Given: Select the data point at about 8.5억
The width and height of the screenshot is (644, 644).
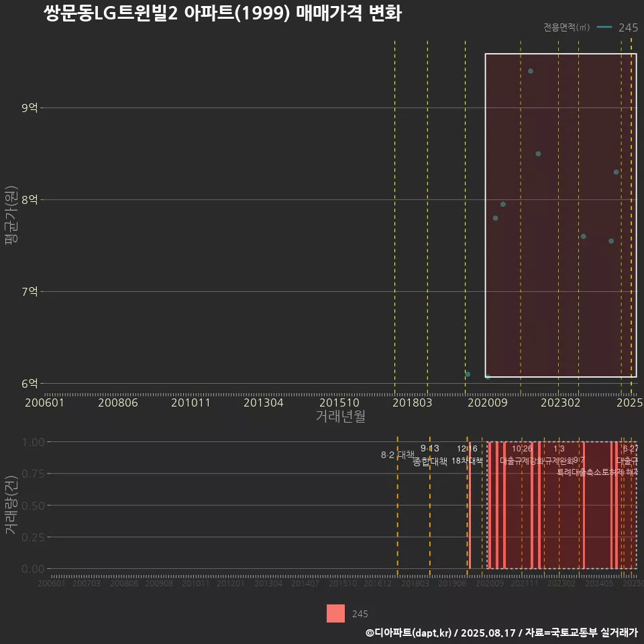Looking at the screenshot, I should pyautogui.click(x=538, y=154).
